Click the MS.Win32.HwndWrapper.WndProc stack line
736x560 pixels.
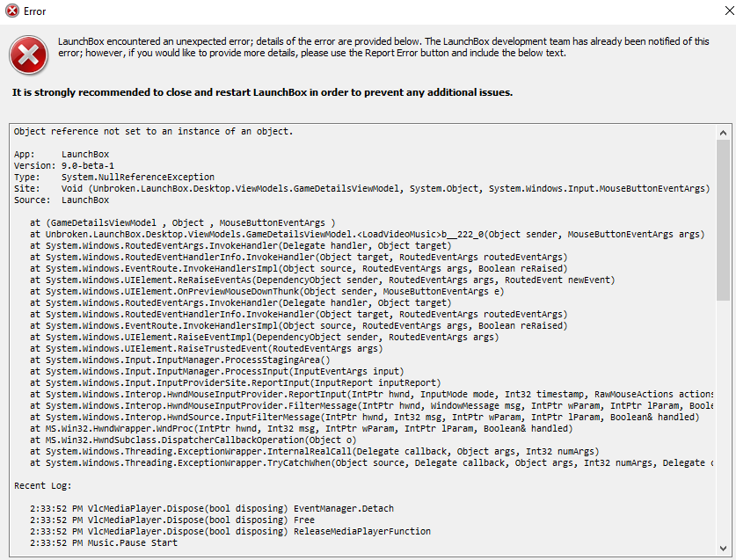[302, 428]
